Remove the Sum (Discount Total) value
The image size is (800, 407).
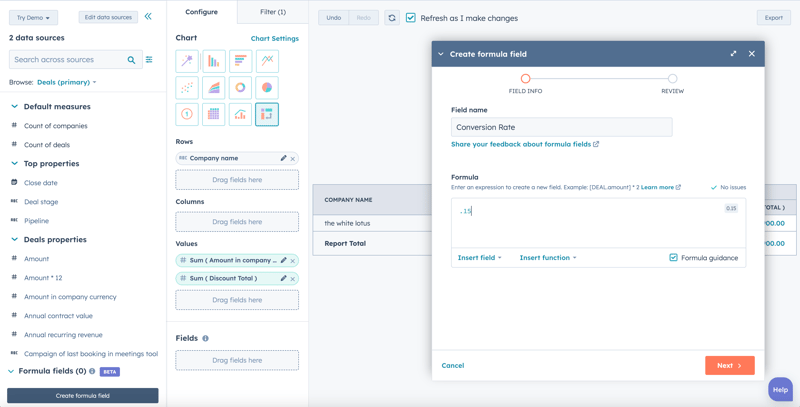(293, 279)
